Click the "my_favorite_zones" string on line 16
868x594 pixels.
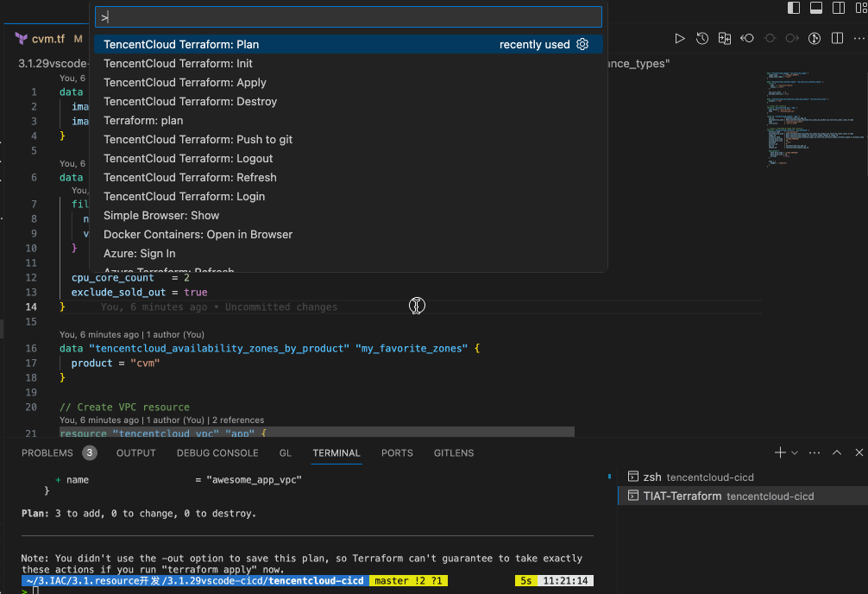412,349
